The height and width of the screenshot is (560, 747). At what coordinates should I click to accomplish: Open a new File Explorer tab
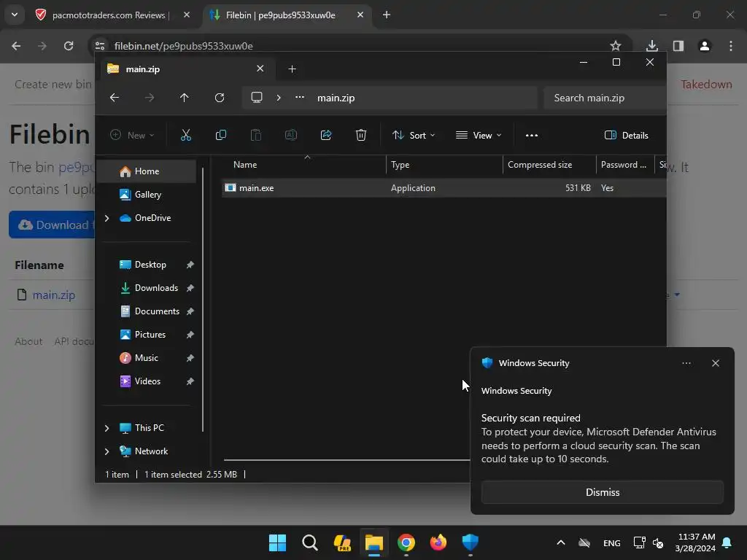292,69
